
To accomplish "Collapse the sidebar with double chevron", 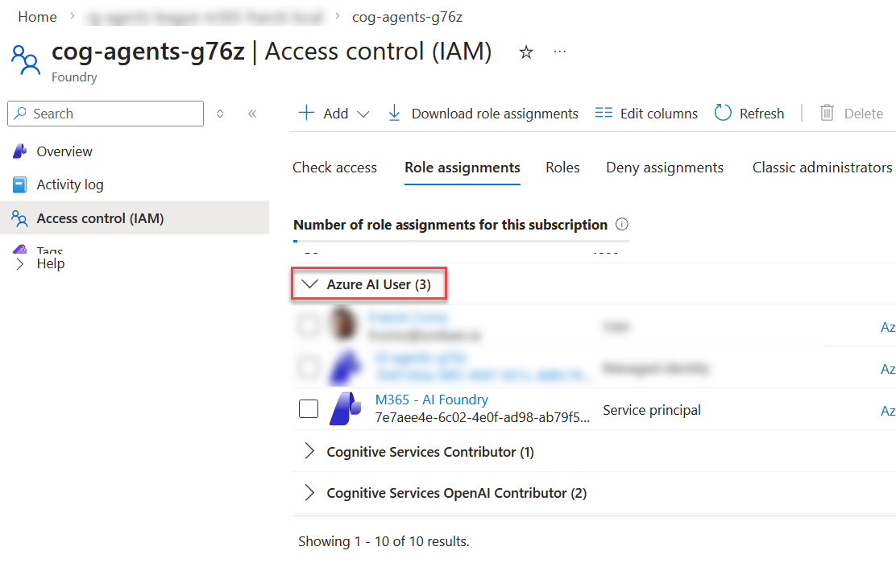I will [252, 114].
